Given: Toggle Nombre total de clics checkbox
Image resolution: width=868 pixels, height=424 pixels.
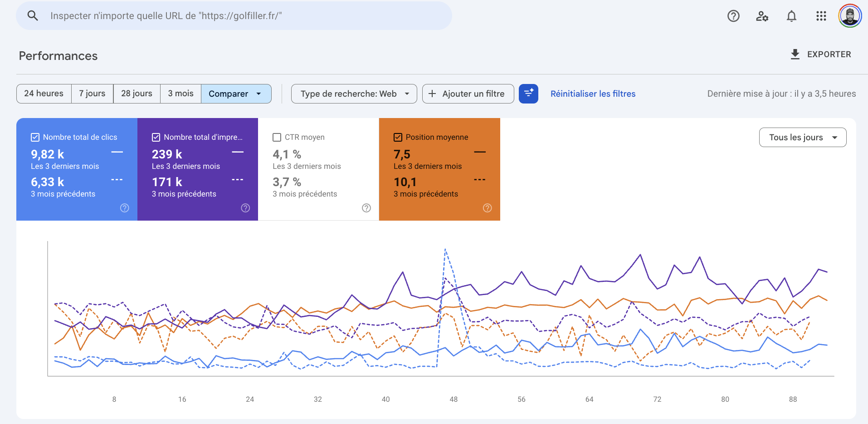Looking at the screenshot, I should click(35, 137).
